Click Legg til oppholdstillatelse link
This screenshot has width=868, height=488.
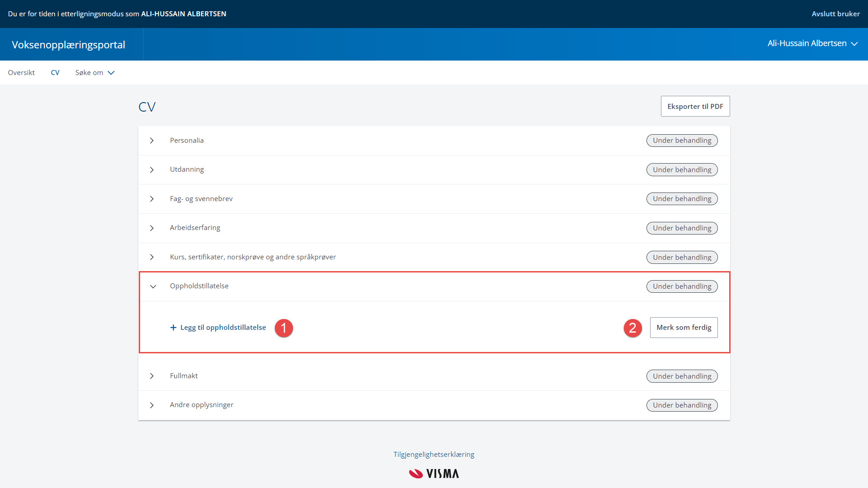point(218,328)
